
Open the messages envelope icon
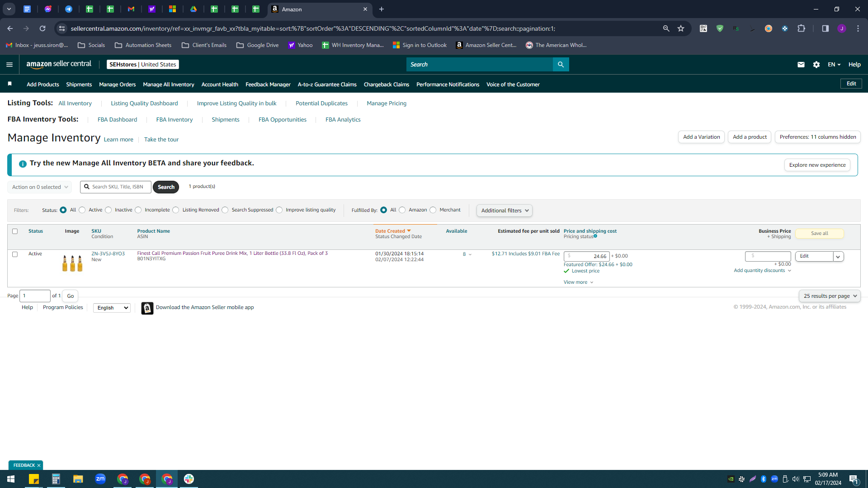pos(801,65)
